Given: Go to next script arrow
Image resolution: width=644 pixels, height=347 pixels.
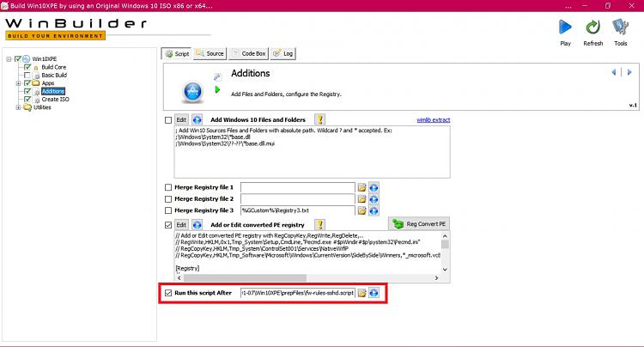Looking at the screenshot, I should [629, 72].
